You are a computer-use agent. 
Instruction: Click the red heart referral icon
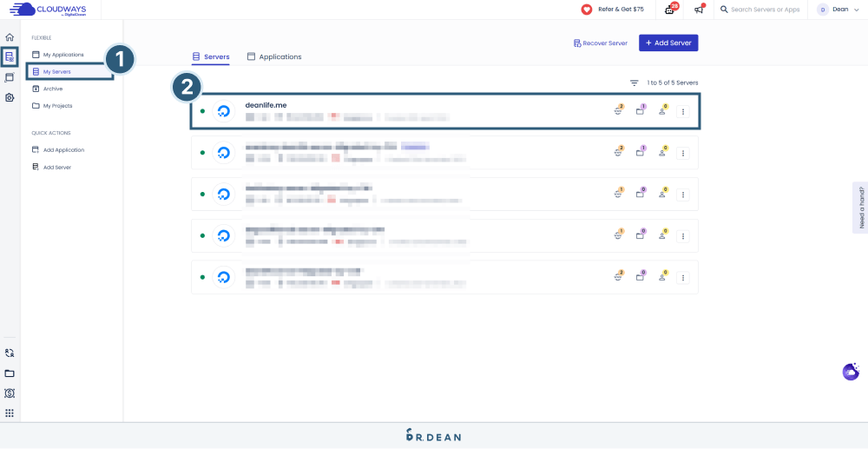click(587, 10)
